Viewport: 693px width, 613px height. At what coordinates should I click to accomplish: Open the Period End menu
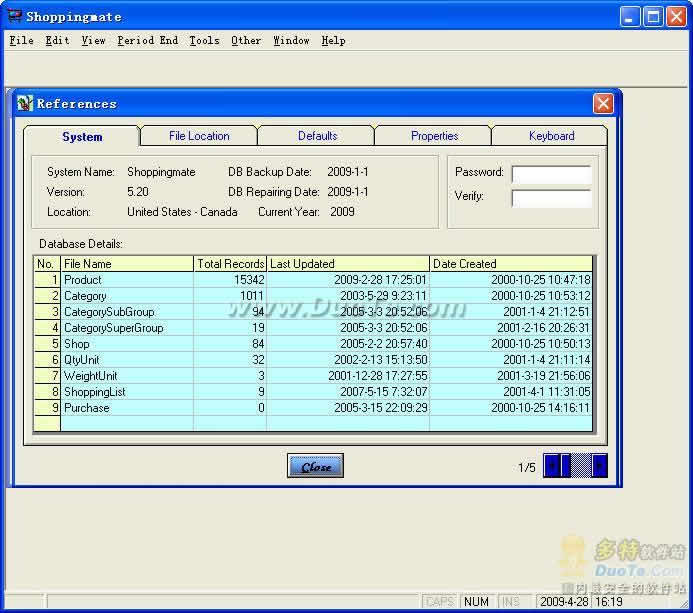(x=148, y=40)
